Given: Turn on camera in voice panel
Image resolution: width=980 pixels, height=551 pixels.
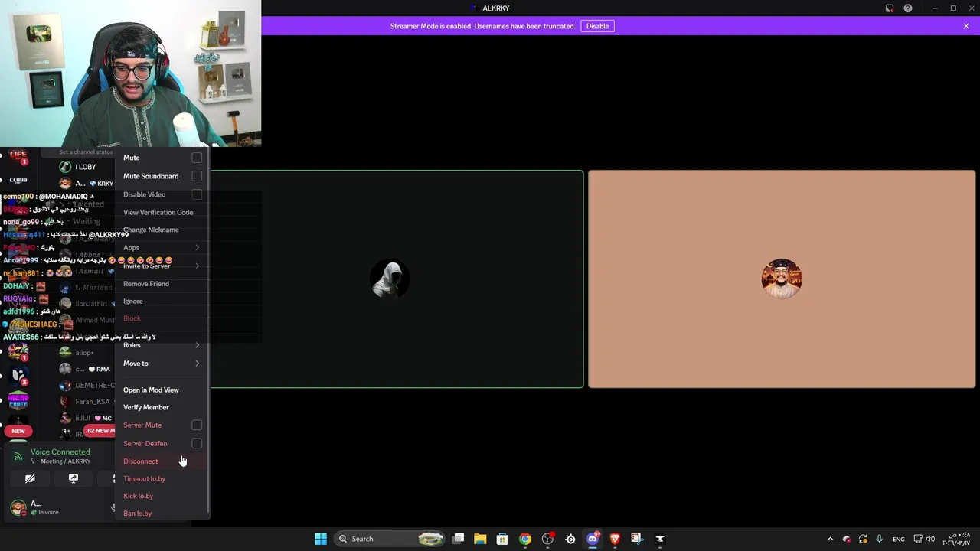Looking at the screenshot, I should tap(30, 478).
